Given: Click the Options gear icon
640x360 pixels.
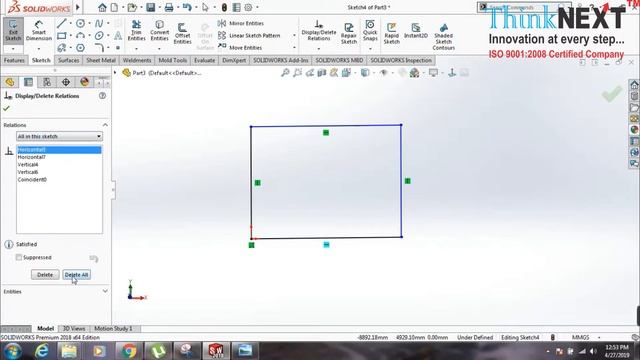Looking at the screenshot, I should [x=248, y=7].
